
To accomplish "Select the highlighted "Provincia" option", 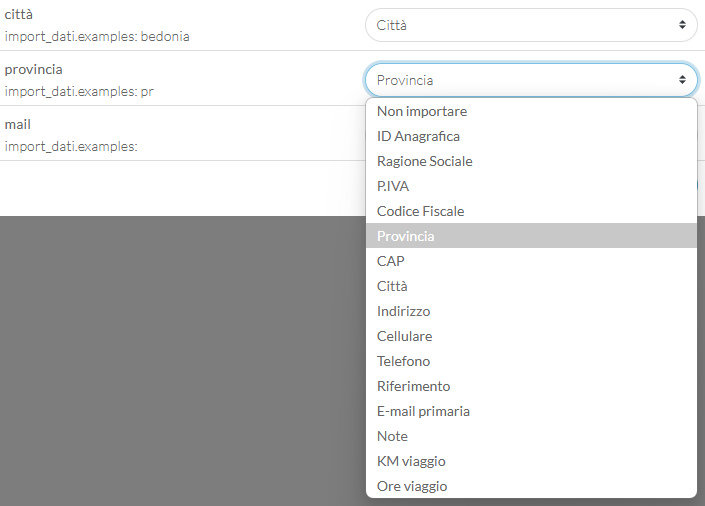I will pyautogui.click(x=531, y=236).
